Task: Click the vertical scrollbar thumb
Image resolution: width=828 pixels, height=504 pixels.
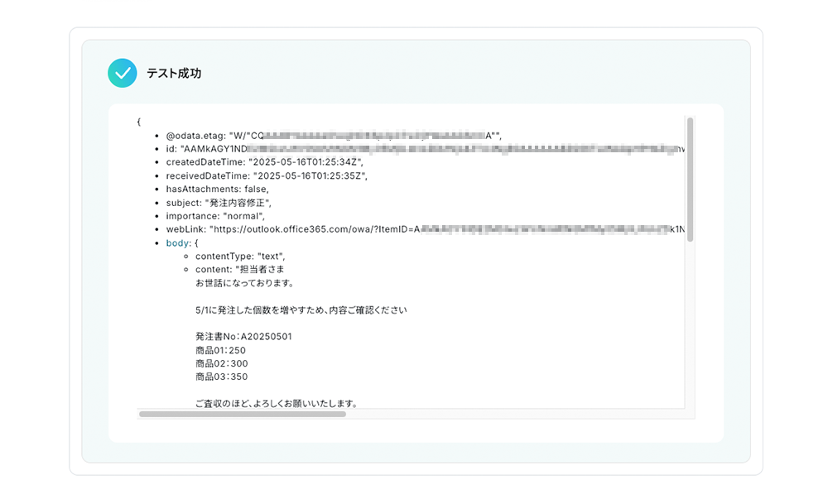Action: tap(690, 180)
